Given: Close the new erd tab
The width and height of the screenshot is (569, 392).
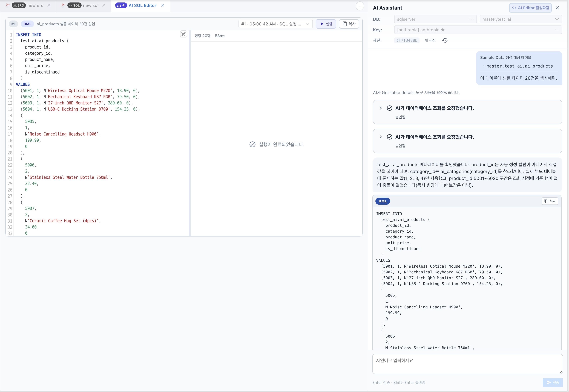Looking at the screenshot, I should coord(49,5).
